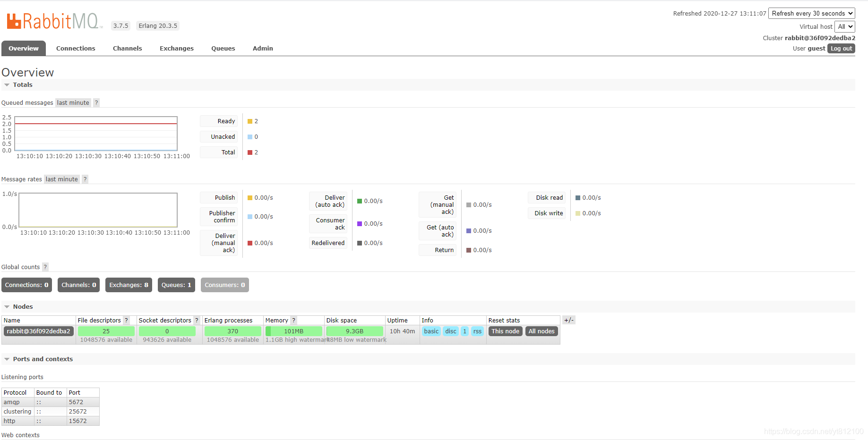Open the refresh interval dropdown

(812, 13)
